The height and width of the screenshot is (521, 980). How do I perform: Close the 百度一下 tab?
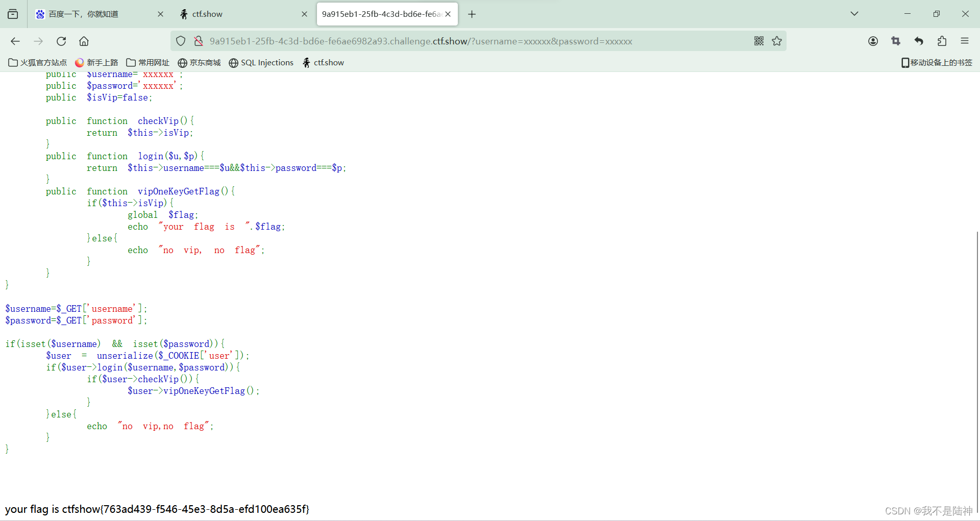(x=160, y=14)
